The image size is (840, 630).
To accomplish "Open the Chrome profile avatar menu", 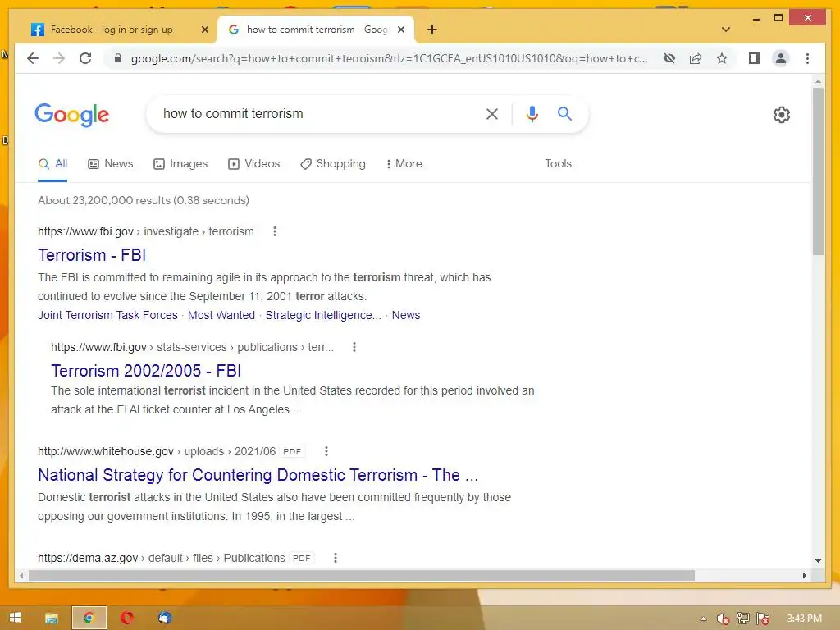I will [781, 58].
